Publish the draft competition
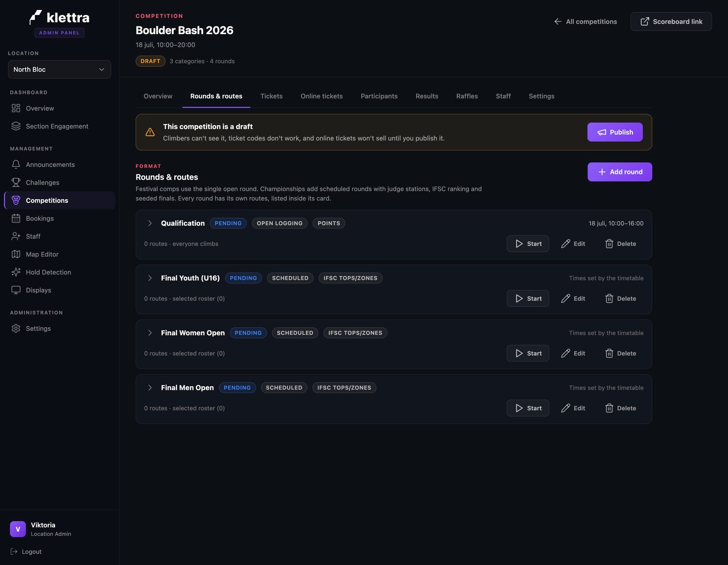The width and height of the screenshot is (728, 565). pos(615,132)
